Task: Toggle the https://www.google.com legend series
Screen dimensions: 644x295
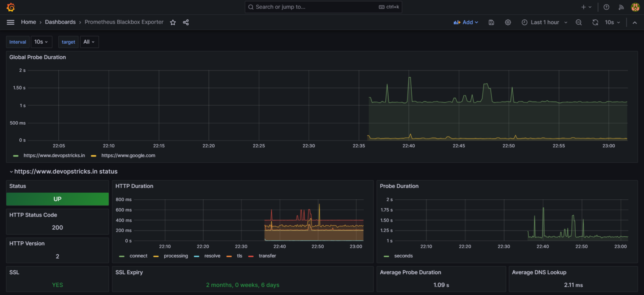Action: [128, 155]
